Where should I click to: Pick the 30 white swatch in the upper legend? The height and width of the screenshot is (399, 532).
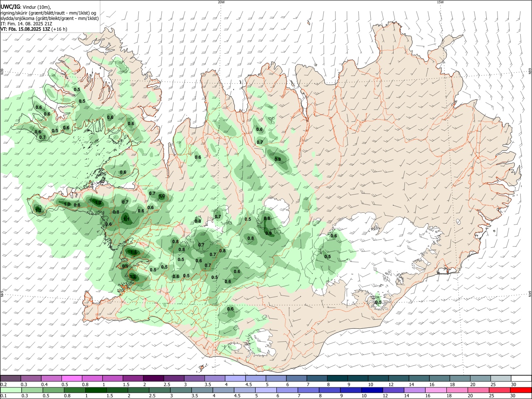(520, 378)
